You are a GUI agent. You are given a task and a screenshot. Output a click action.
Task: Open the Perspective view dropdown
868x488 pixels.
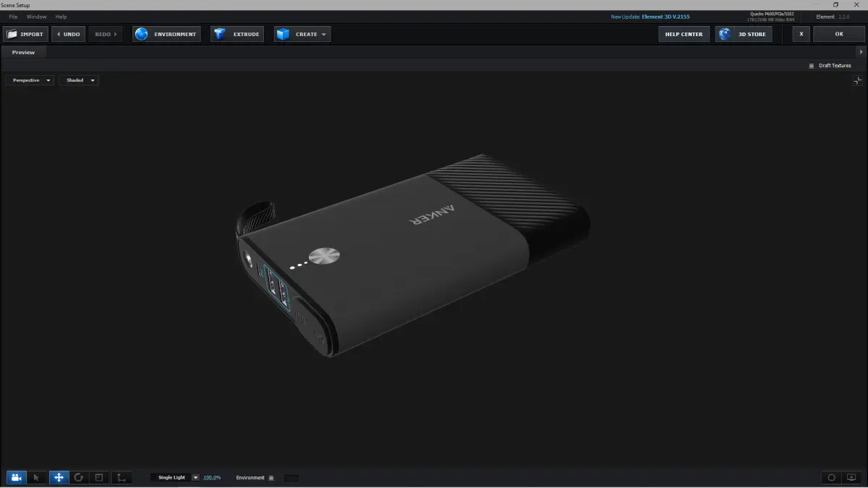point(30,80)
